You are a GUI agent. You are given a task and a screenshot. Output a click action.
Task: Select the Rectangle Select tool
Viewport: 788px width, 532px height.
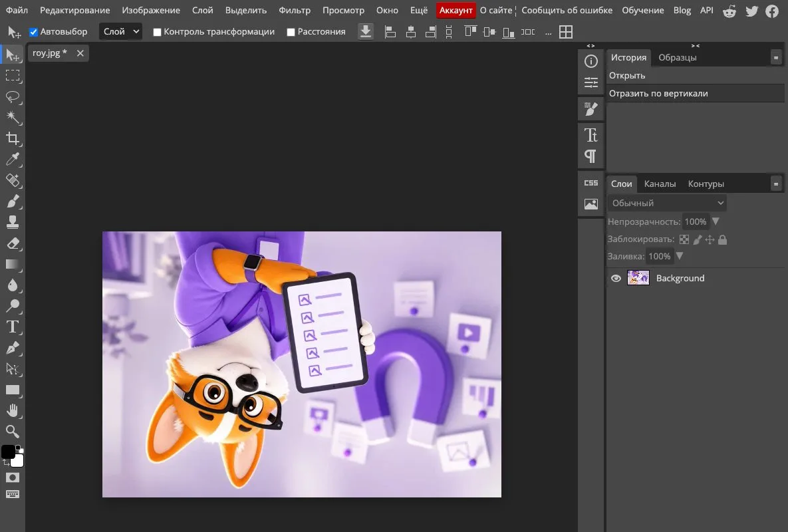[13, 76]
